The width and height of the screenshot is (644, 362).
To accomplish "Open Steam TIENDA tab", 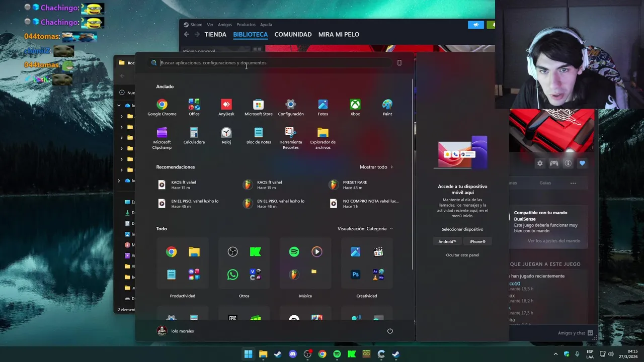I will coord(215,34).
